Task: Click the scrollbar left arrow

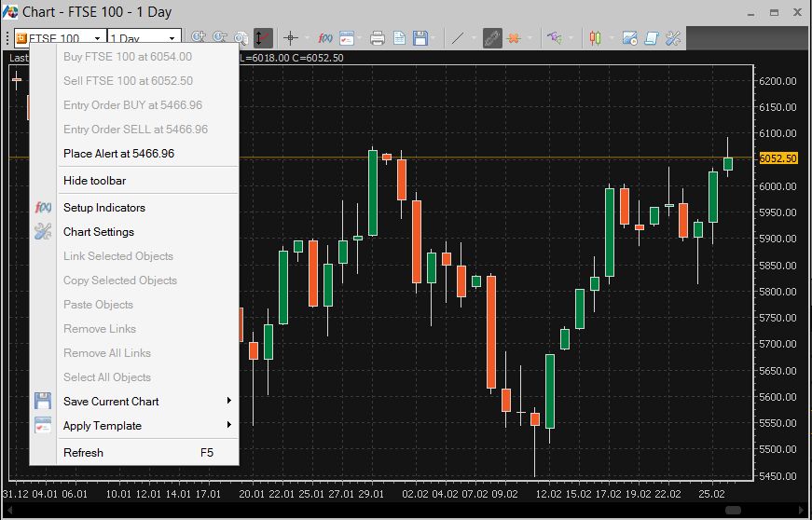Action: point(9,510)
